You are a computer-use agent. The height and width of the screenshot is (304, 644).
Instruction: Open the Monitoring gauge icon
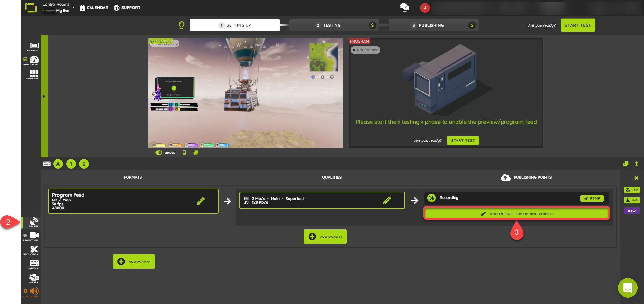click(x=34, y=60)
